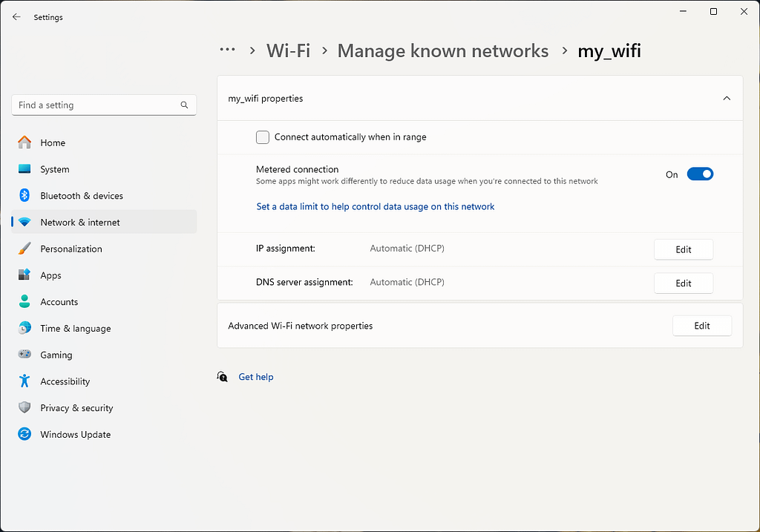The width and height of the screenshot is (760, 532).
Task: Click the Privacy & security shield icon
Action: pos(24,407)
